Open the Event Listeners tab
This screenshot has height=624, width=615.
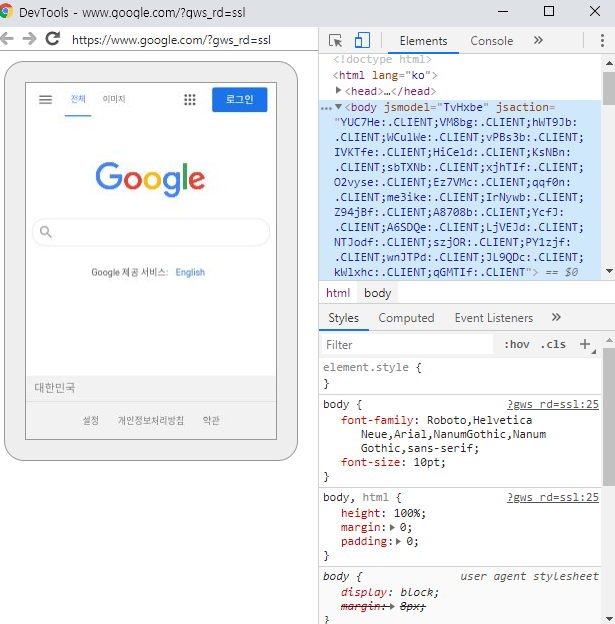[x=494, y=318]
